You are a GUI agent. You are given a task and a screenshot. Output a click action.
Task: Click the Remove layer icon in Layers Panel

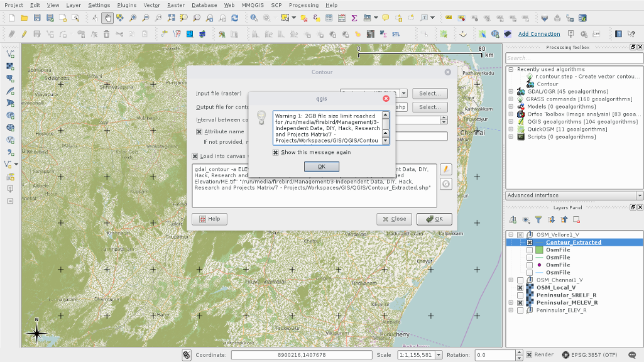click(x=576, y=220)
